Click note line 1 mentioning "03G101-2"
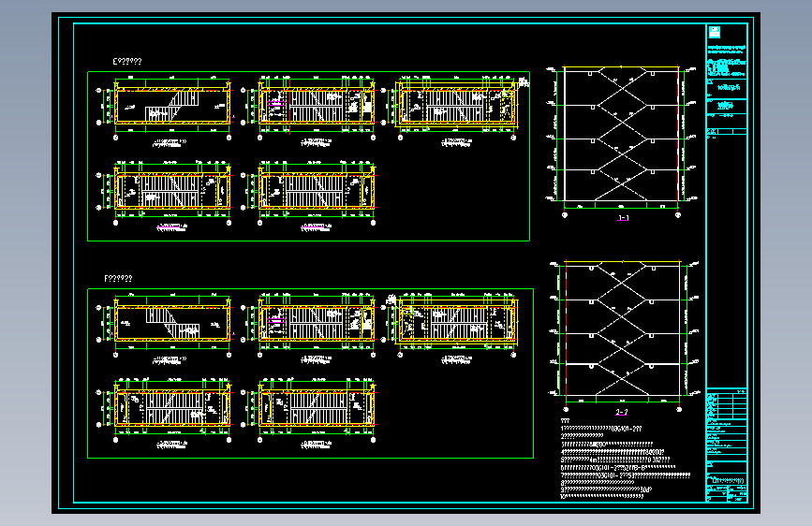Viewport: 812px width, 526px height. coord(601,429)
